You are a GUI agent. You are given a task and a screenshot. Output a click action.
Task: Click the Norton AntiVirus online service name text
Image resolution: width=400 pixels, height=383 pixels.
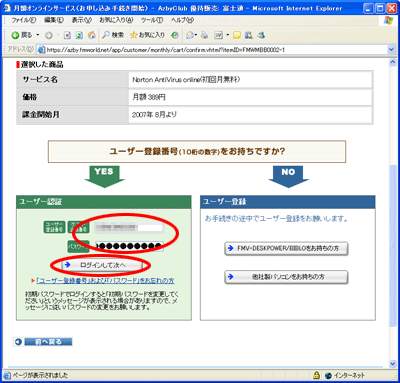(x=186, y=80)
